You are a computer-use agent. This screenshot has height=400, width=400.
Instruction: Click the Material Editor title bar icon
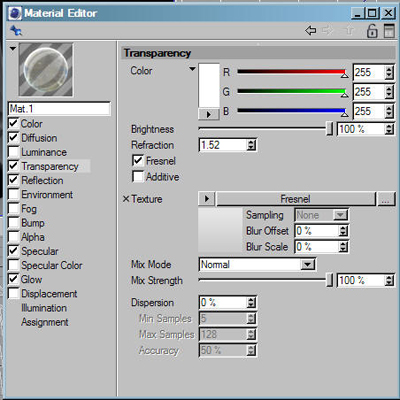tap(15, 13)
